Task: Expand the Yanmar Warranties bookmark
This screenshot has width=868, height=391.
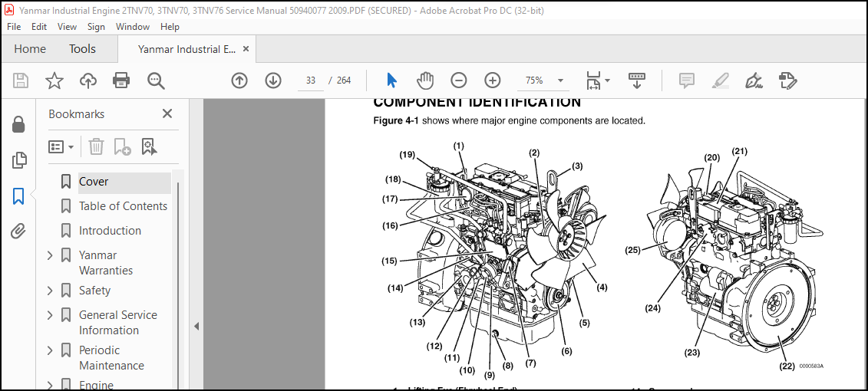Action: point(50,255)
